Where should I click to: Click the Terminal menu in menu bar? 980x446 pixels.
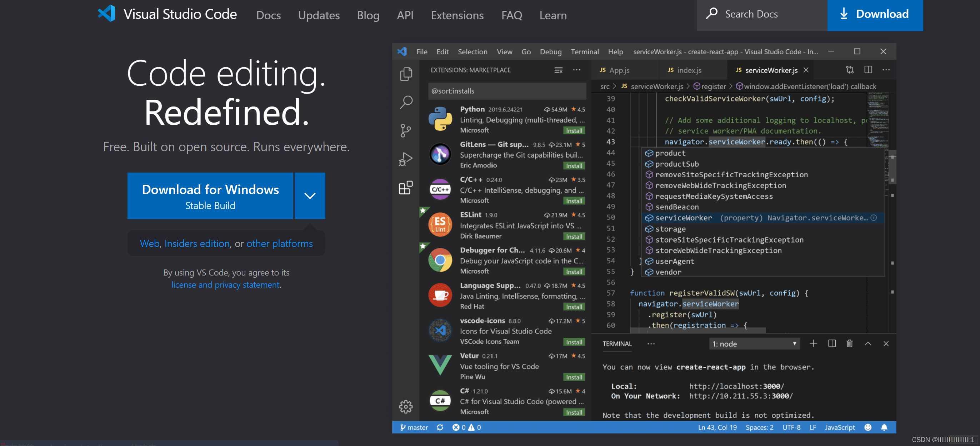[x=584, y=51]
